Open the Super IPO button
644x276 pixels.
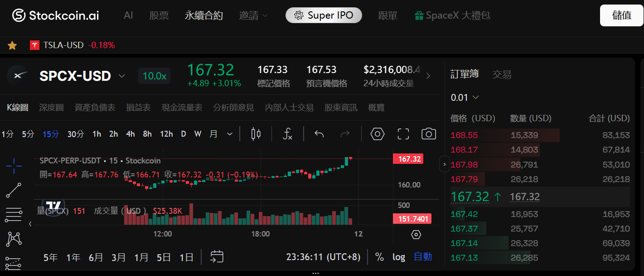(x=324, y=15)
